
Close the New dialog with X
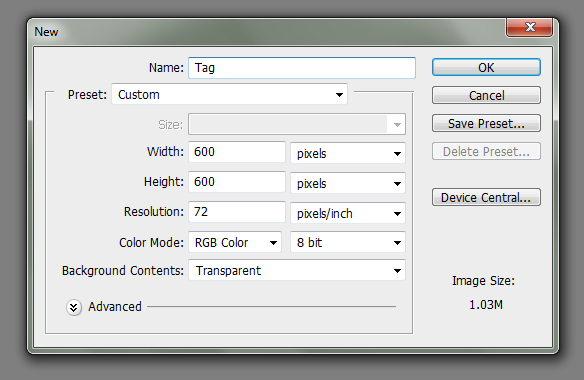529,27
